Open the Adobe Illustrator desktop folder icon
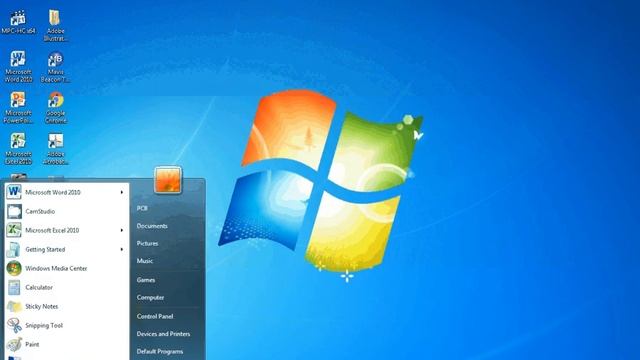 (x=56, y=26)
